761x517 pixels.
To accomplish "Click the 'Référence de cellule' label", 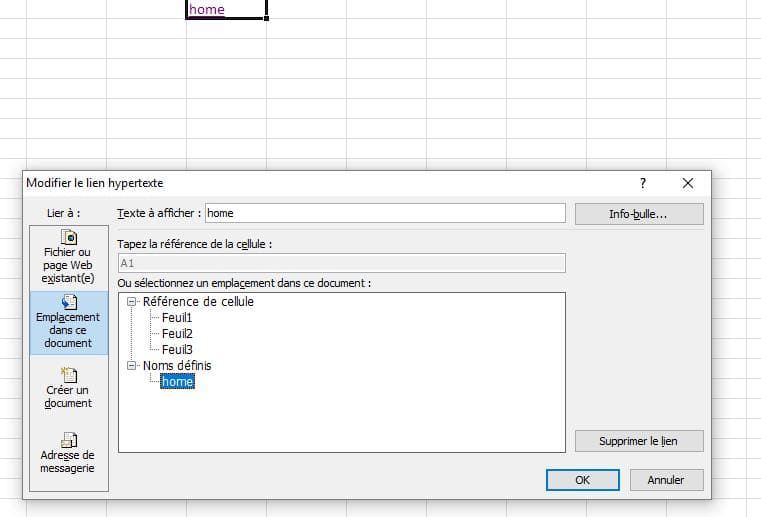I will tap(198, 302).
